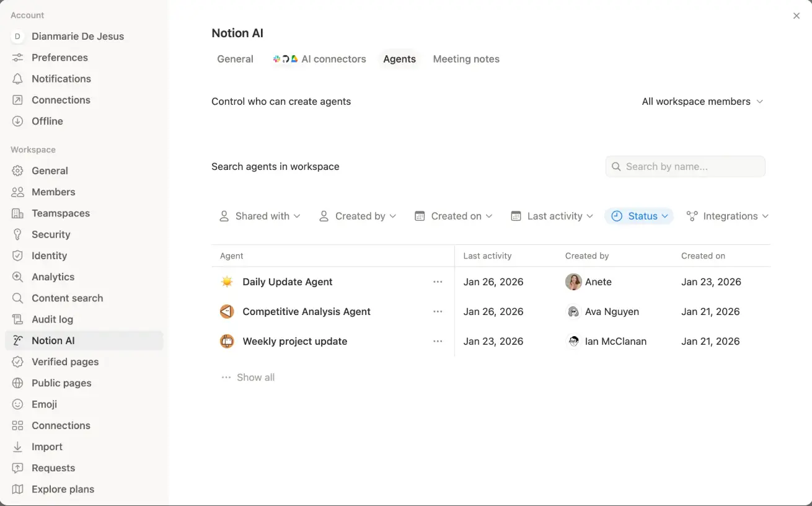
Task: Click the Offline download icon
Action: coord(18,121)
